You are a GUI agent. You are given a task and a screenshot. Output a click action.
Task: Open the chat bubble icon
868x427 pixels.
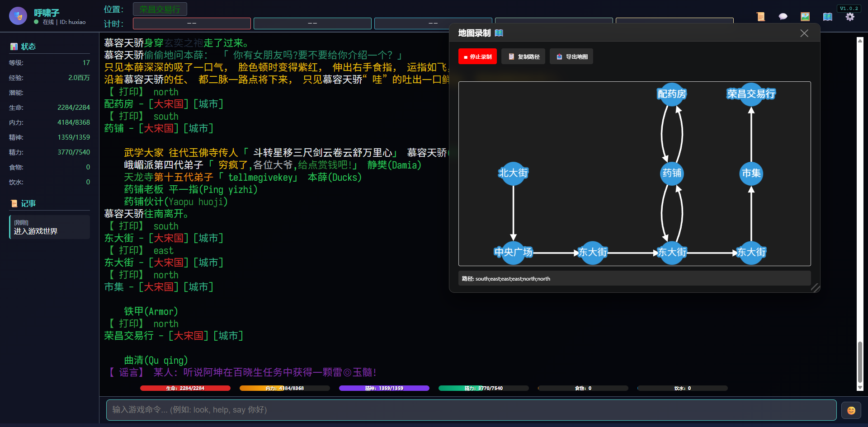(x=783, y=16)
